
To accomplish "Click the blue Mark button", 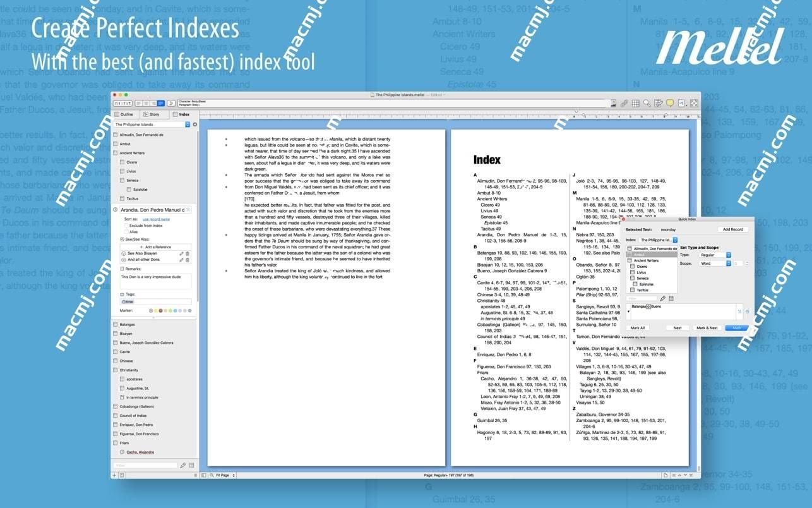I will [x=737, y=328].
